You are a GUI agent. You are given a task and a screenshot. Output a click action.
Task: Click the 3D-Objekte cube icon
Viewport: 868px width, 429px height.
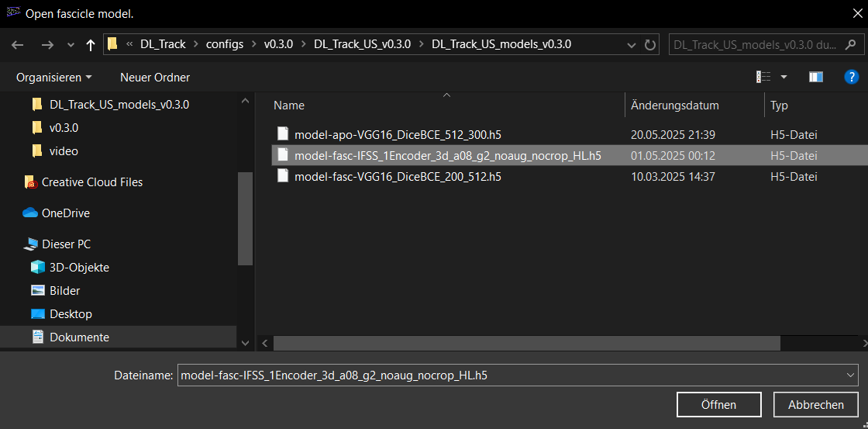pos(38,267)
